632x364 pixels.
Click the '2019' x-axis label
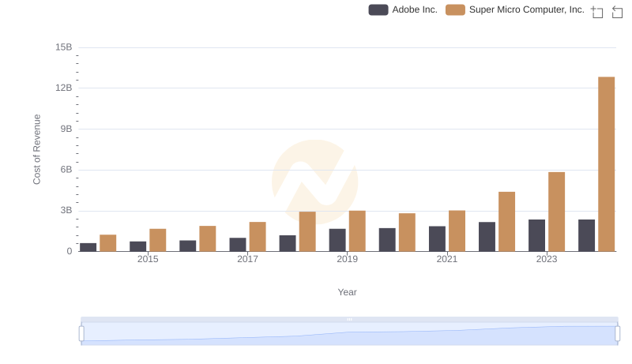click(347, 259)
